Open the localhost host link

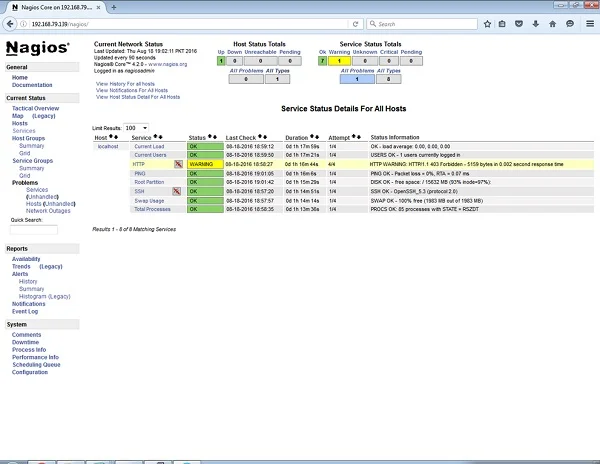[108, 147]
